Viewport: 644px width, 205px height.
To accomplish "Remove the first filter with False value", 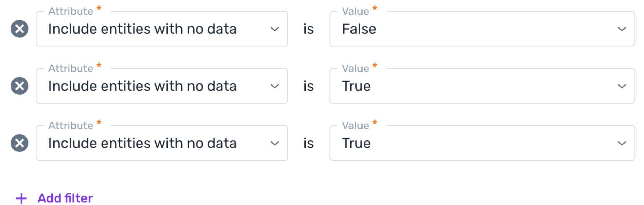I will [20, 29].
